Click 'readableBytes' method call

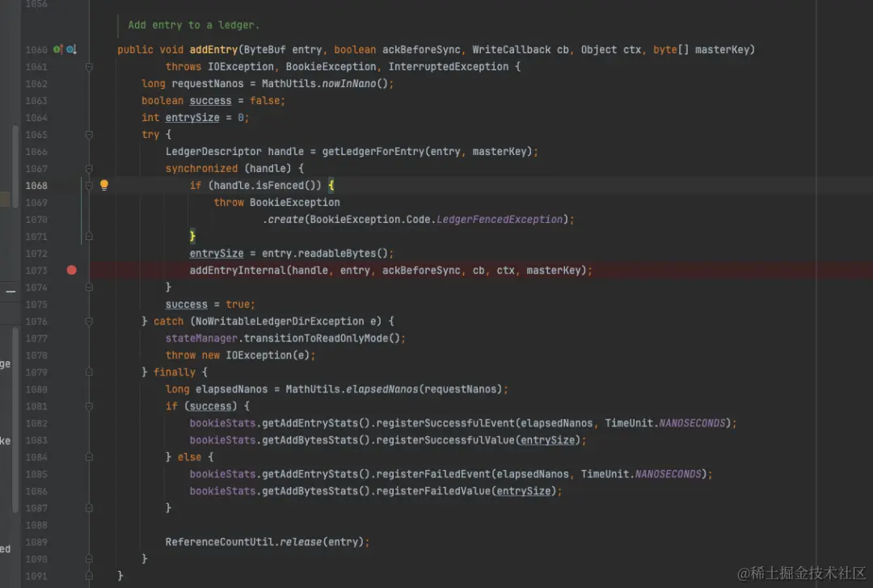(337, 253)
